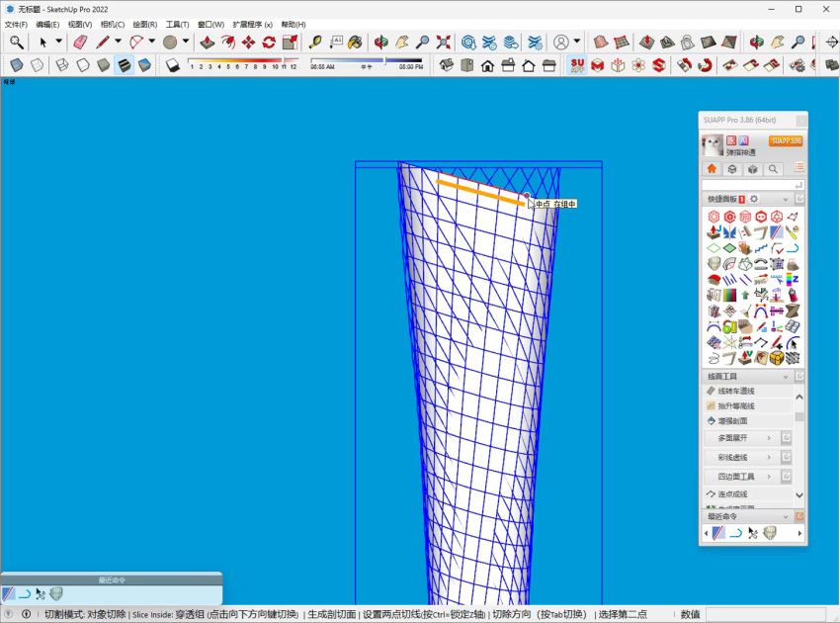840x623 pixels.
Task: Collapse the 线面工具 section chevron
Action: click(x=786, y=377)
